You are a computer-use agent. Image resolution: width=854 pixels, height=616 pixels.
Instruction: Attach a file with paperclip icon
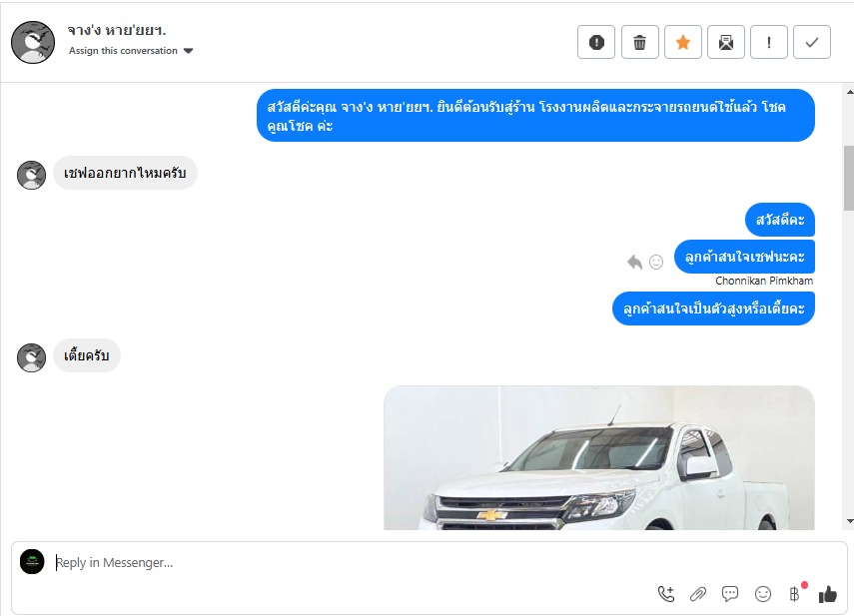(698, 594)
